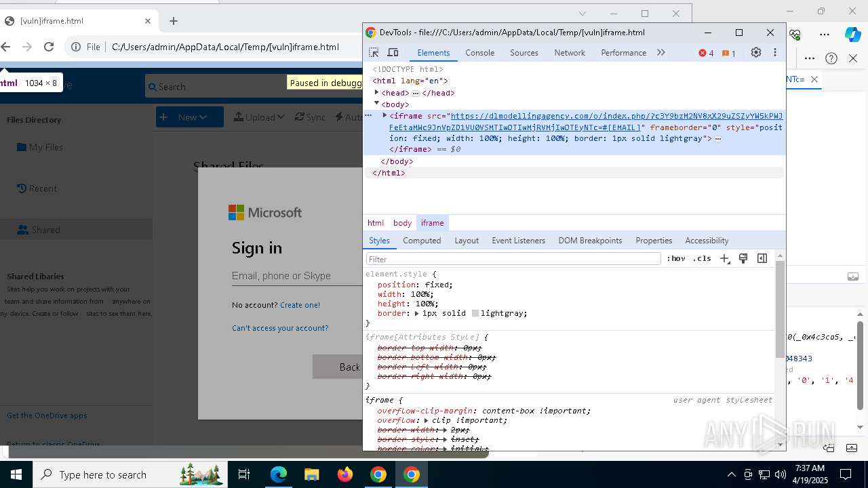This screenshot has width=868, height=488.
Task: Open DevTools settings gear
Action: click(756, 52)
